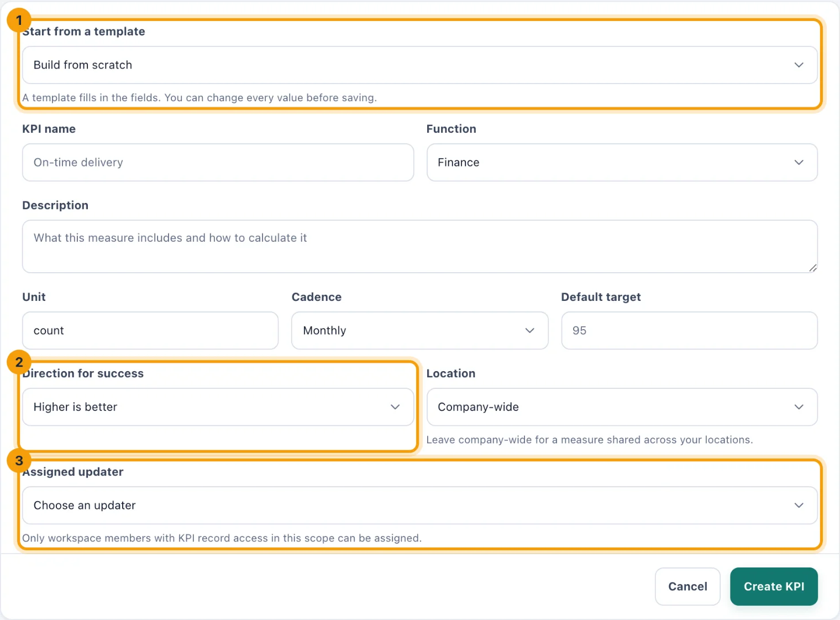Click the KPI name input field
The width and height of the screenshot is (840, 620).
click(218, 163)
